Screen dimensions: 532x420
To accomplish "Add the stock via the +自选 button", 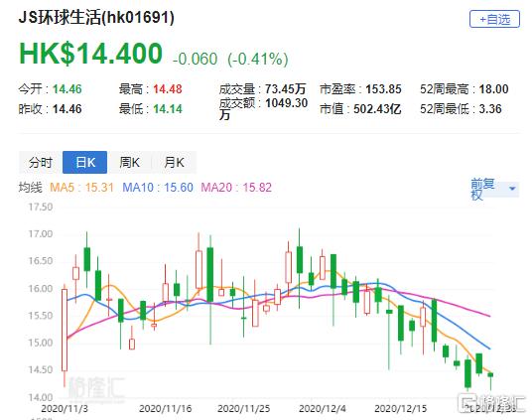I will pyautogui.click(x=494, y=19).
